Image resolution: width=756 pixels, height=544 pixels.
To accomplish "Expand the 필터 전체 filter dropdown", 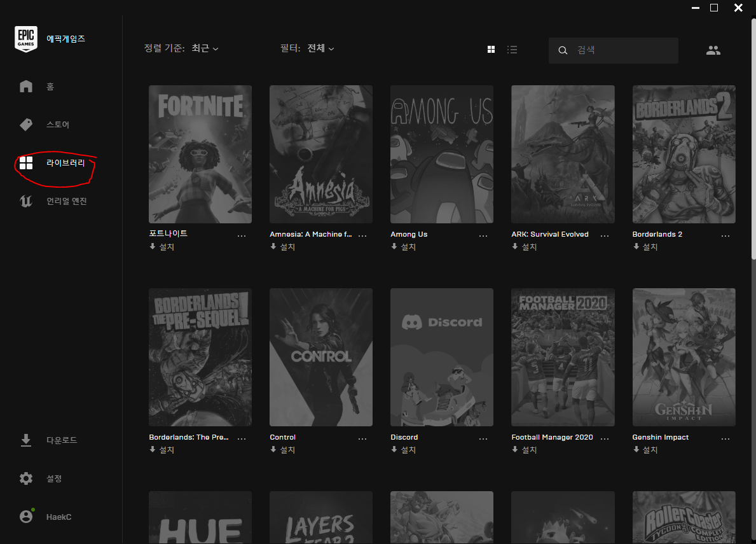I will (320, 48).
